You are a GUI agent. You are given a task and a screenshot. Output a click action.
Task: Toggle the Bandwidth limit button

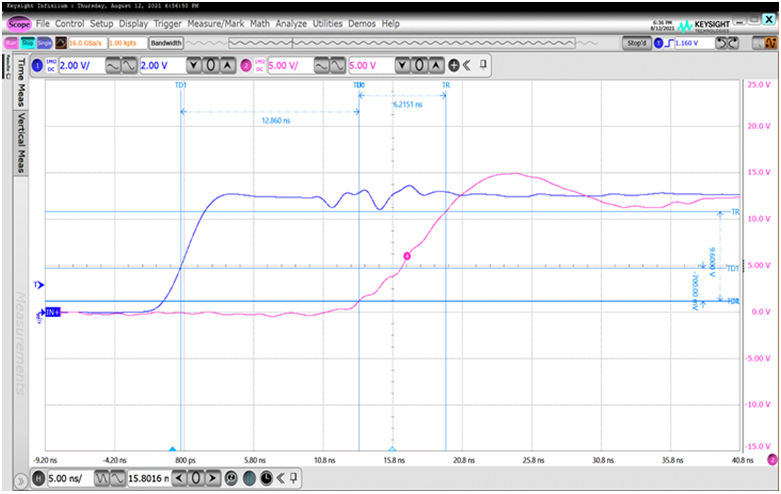pyautogui.click(x=166, y=43)
